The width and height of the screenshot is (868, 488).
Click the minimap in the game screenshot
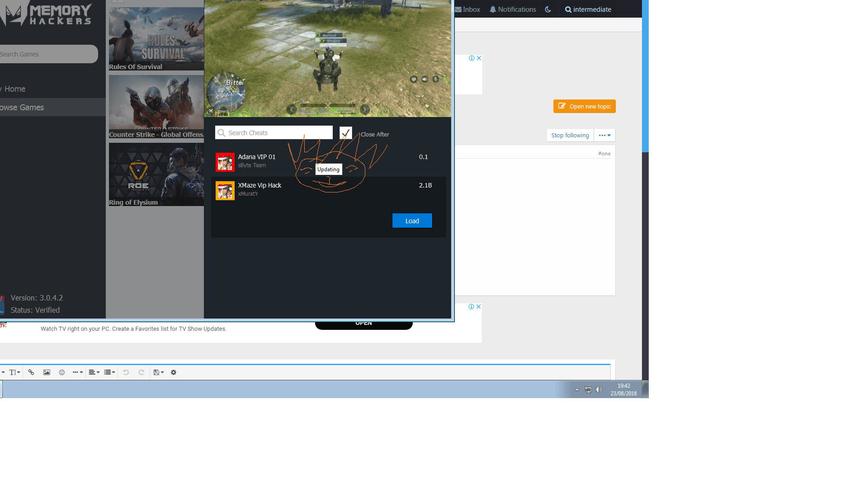(226, 92)
